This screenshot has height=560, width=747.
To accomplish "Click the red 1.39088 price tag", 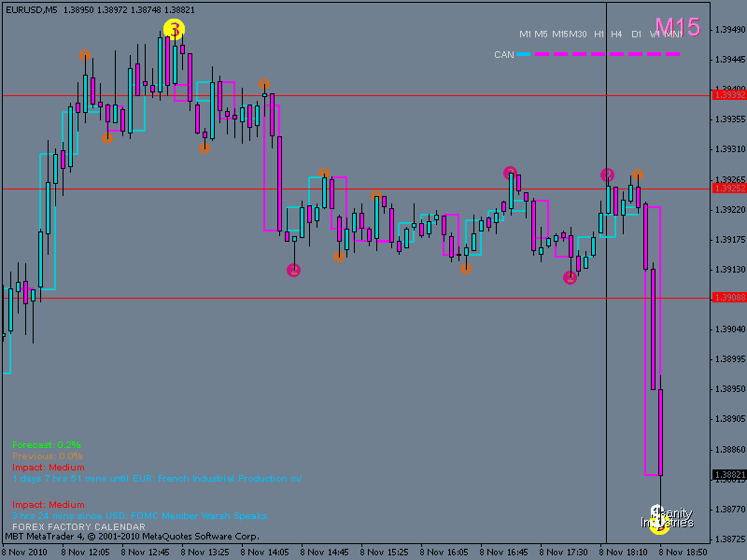I will tap(729, 298).
